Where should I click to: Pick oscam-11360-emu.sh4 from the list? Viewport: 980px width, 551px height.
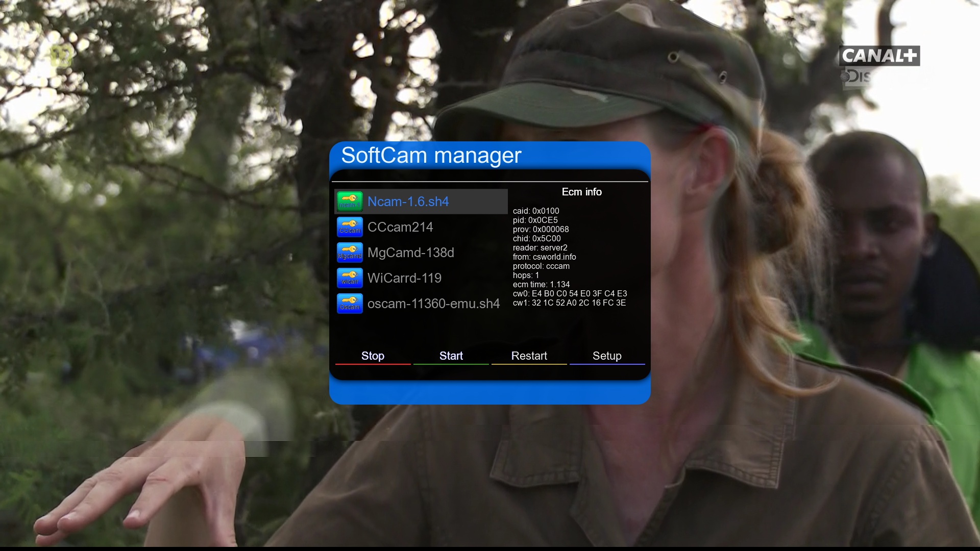point(433,304)
